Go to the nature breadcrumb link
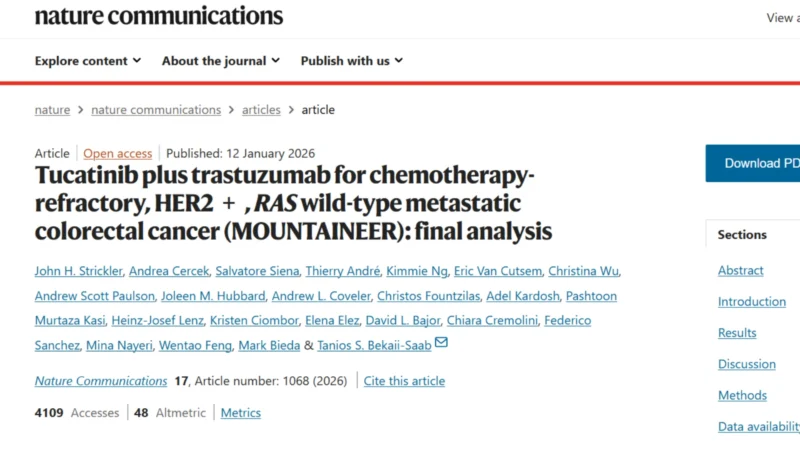Viewport: 800px width, 450px height. 52,110
